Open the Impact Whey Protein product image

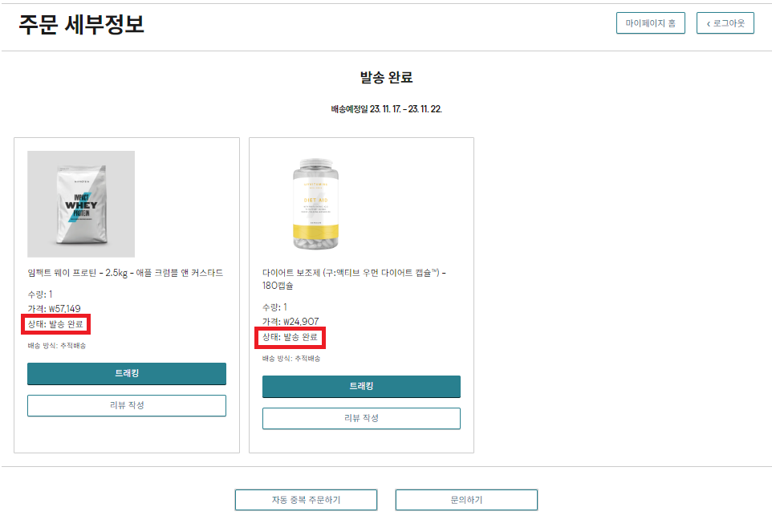[x=81, y=204]
